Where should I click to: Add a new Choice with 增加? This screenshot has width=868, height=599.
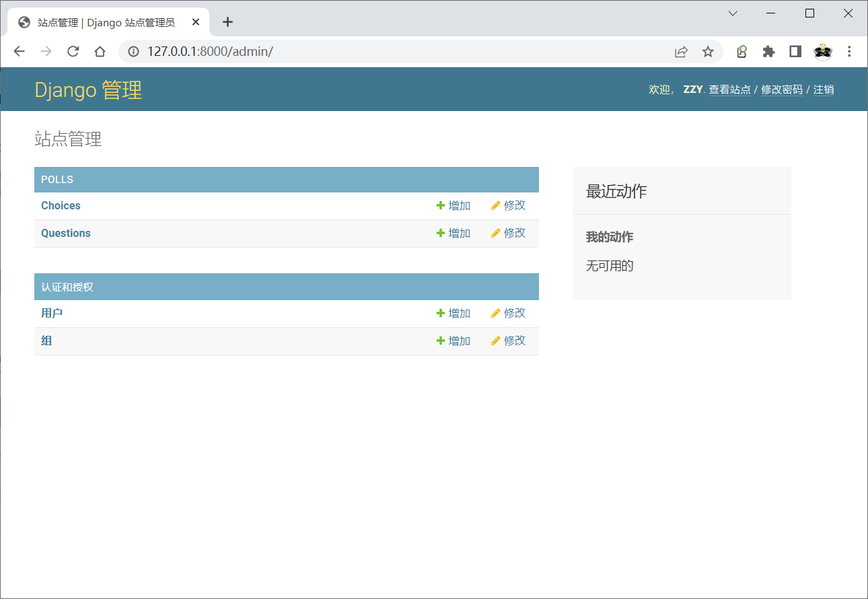pyautogui.click(x=454, y=206)
